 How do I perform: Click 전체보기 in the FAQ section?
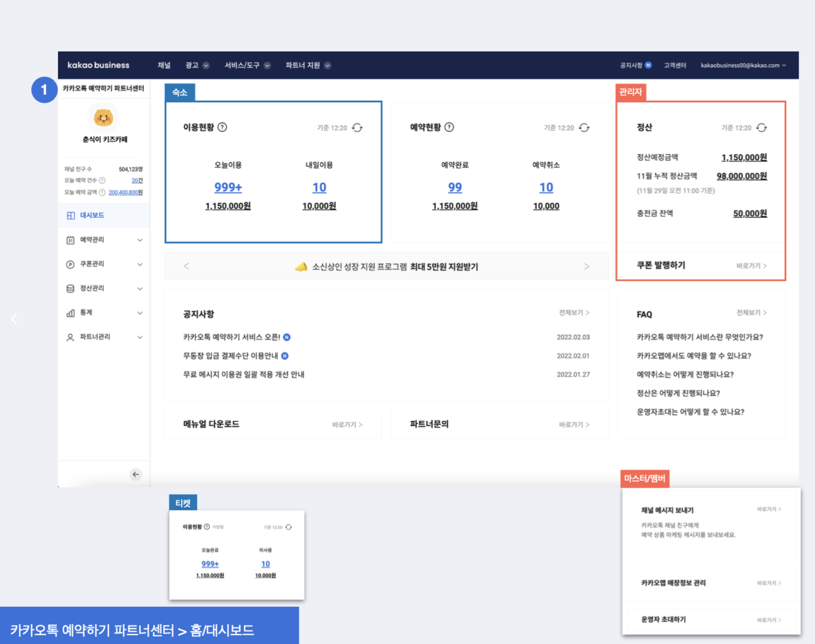tap(751, 313)
